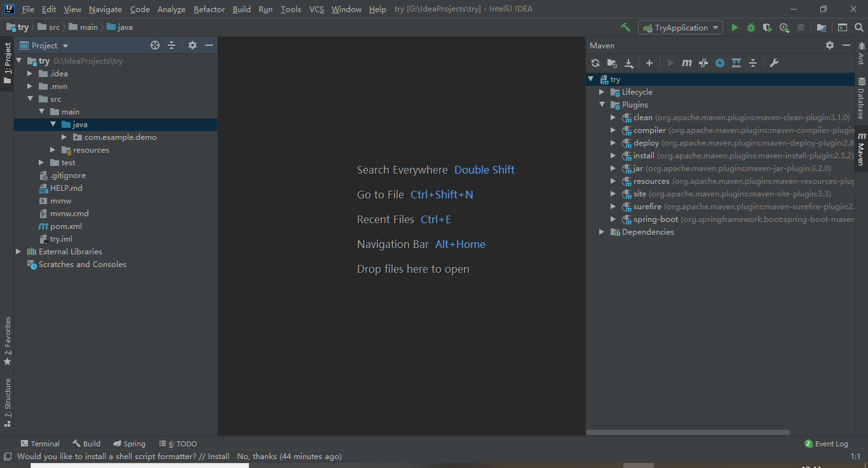Open the TryApplication run configuration dropdown
Screen dimensions: 868x468
coord(681,27)
